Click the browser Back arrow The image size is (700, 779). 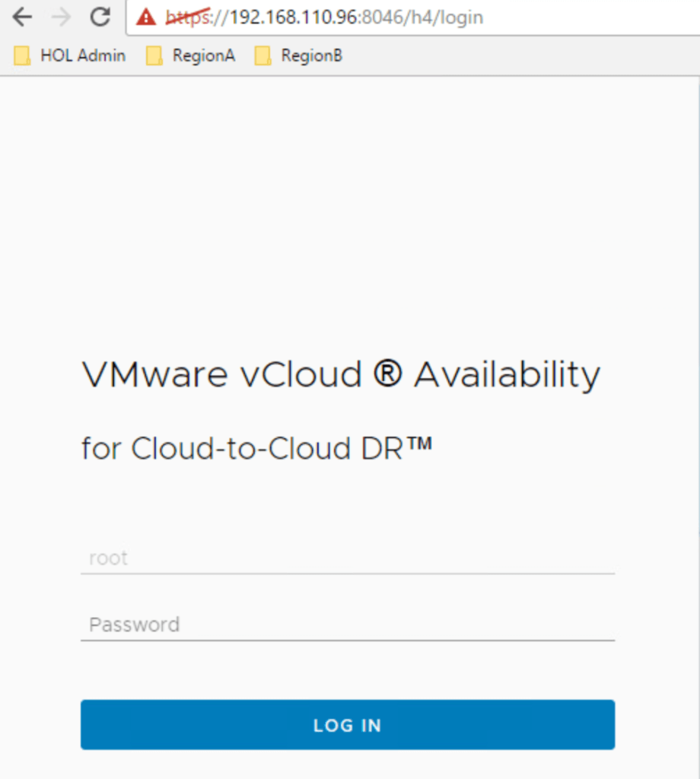coord(22,17)
